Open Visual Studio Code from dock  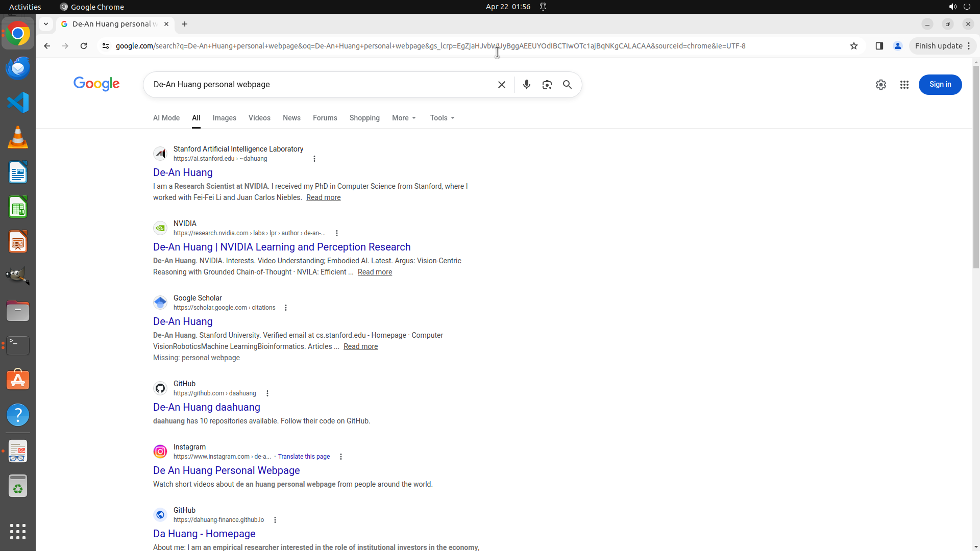click(18, 103)
